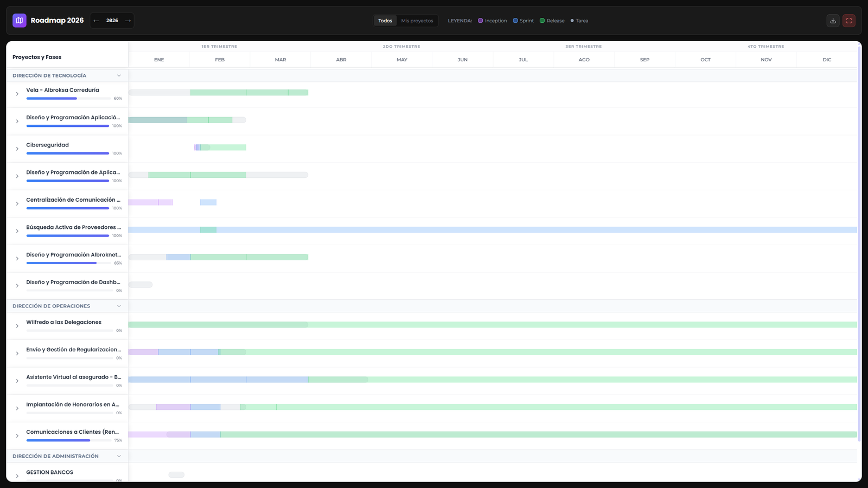Select the Todos tab
868x488 pixels.
pos(385,21)
